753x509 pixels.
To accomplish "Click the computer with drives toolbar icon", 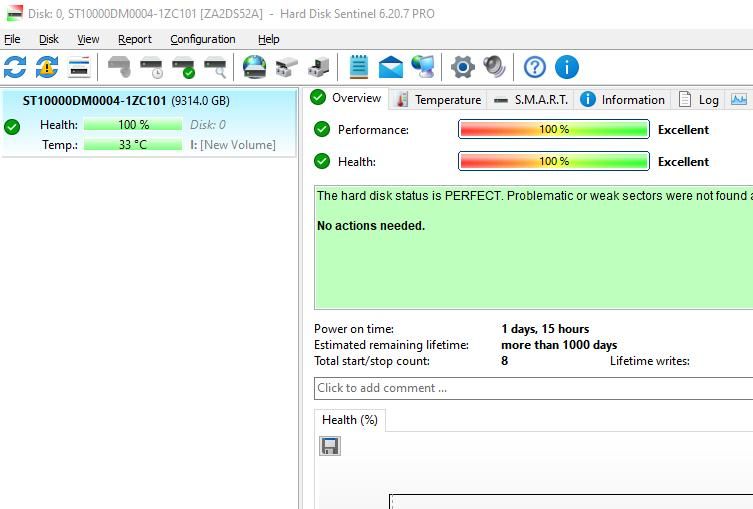I will tap(319, 67).
